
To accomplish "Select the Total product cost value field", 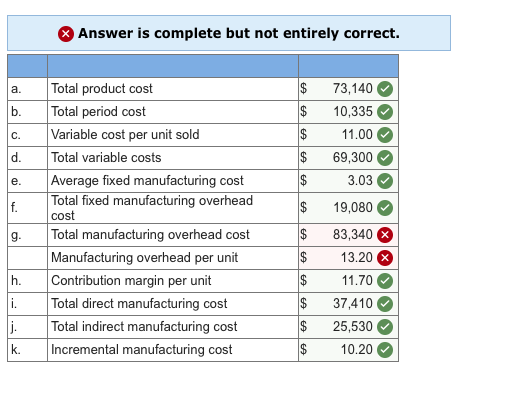I will 348,89.
